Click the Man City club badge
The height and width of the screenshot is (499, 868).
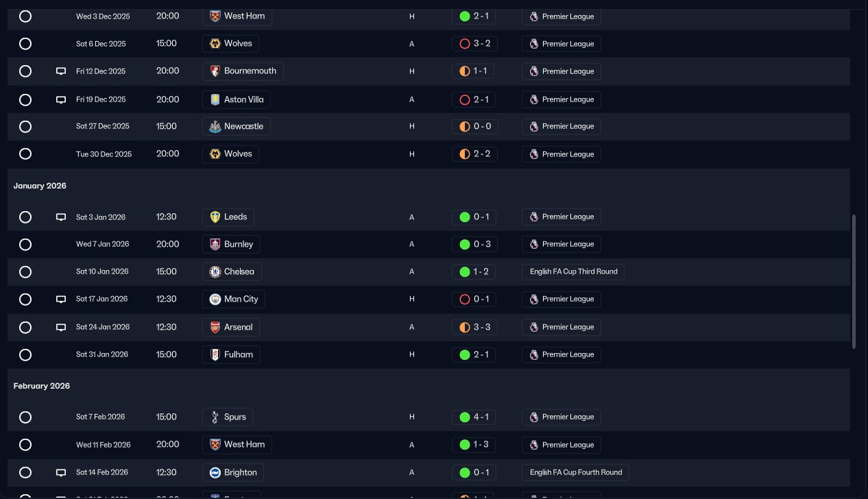(x=215, y=300)
